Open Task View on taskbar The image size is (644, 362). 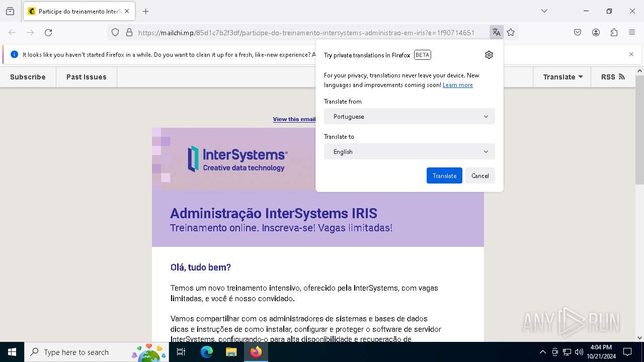(x=182, y=352)
